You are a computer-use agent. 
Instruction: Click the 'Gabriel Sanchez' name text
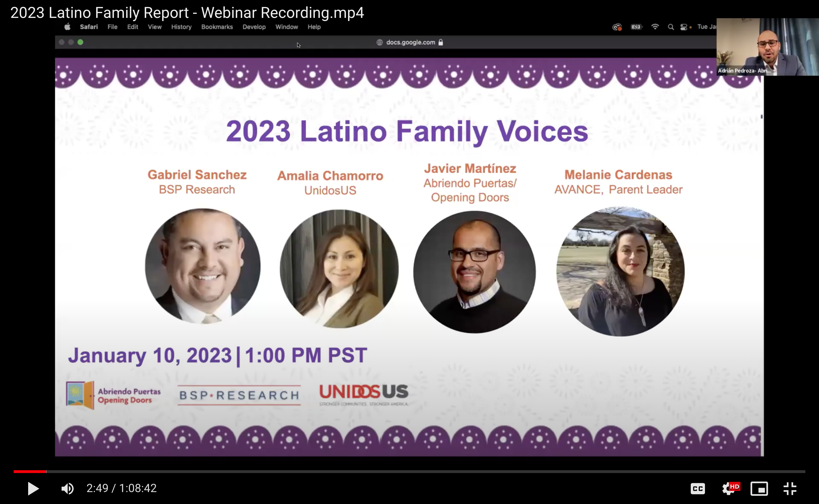pos(197,175)
